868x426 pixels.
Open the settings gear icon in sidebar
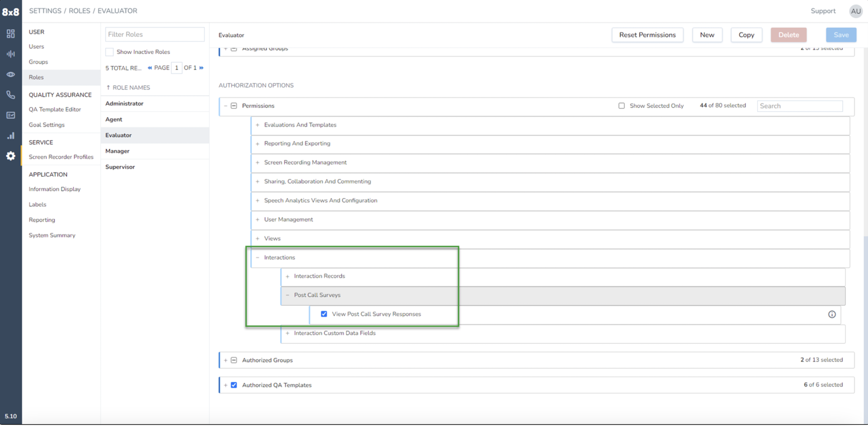11,156
